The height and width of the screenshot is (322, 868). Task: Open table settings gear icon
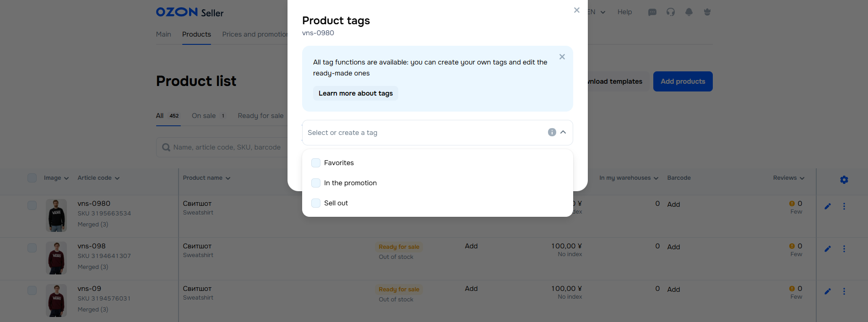pyautogui.click(x=844, y=180)
